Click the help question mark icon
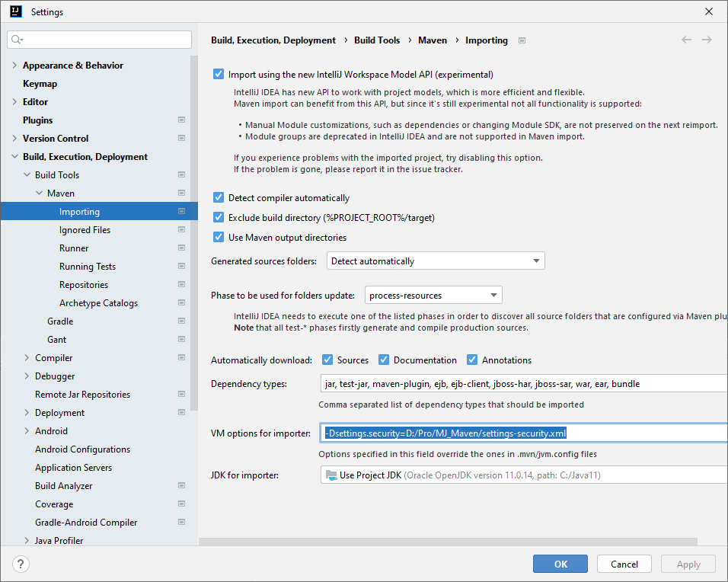Image resolution: width=728 pixels, height=582 pixels. point(21,564)
